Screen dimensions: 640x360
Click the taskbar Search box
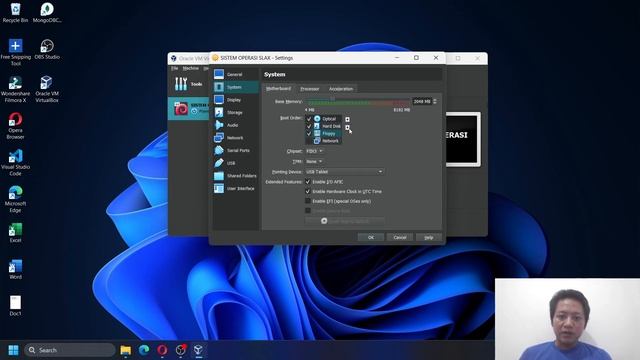69,350
